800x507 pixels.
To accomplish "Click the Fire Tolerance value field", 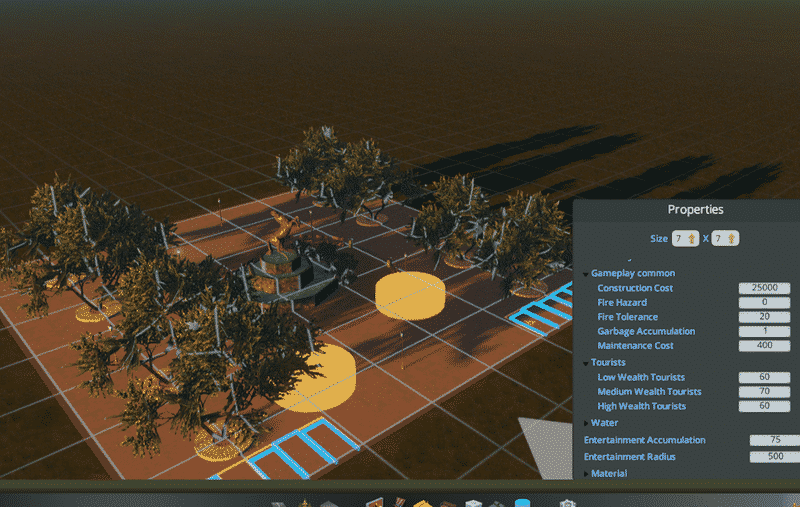I will click(x=764, y=317).
